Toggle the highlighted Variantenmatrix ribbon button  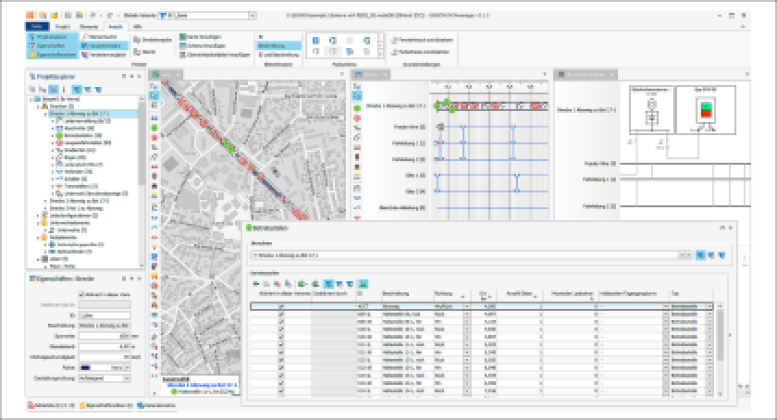104,46
